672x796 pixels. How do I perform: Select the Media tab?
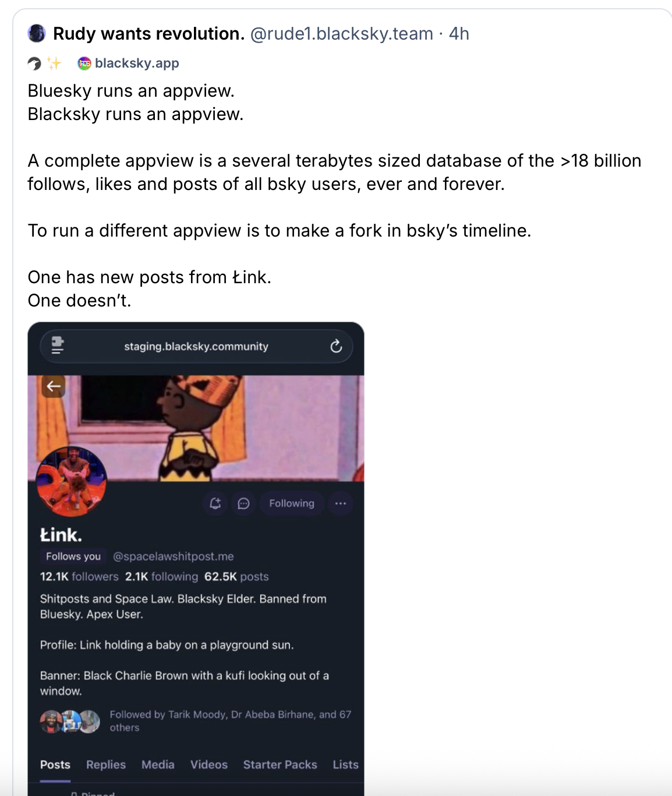point(158,765)
